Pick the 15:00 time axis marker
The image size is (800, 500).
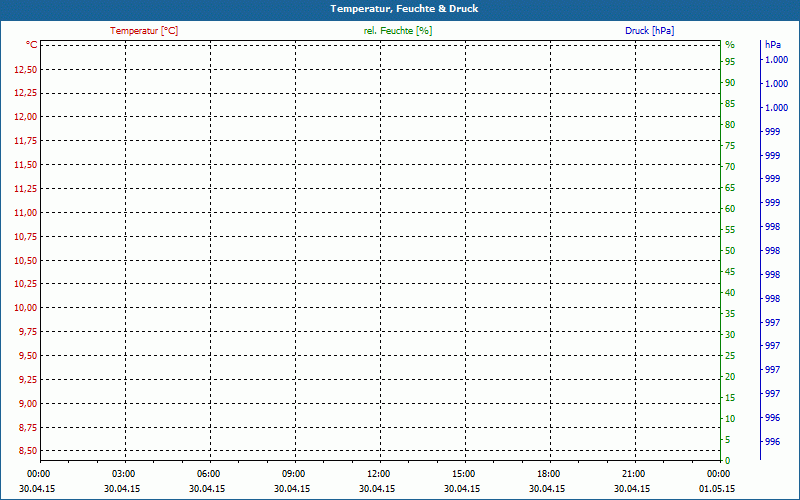pyautogui.click(x=463, y=473)
